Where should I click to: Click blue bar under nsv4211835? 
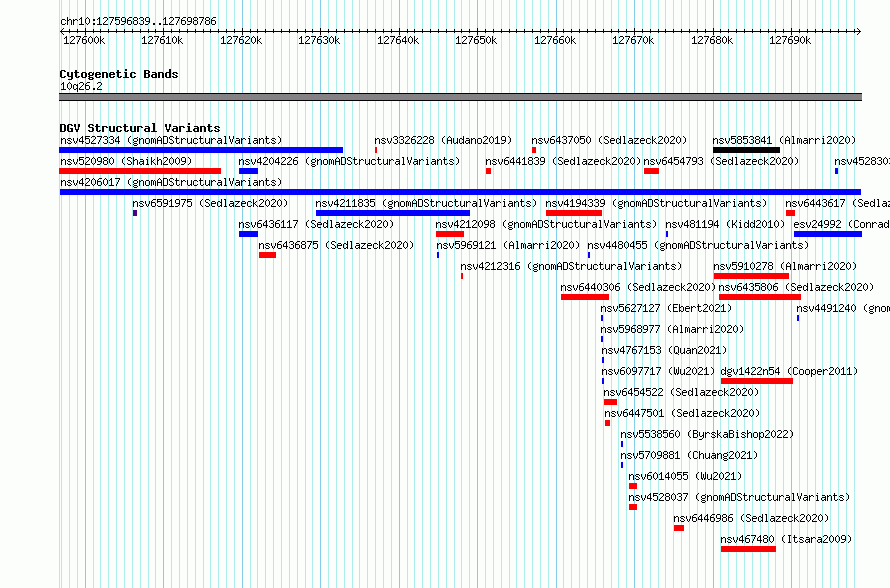click(x=393, y=213)
